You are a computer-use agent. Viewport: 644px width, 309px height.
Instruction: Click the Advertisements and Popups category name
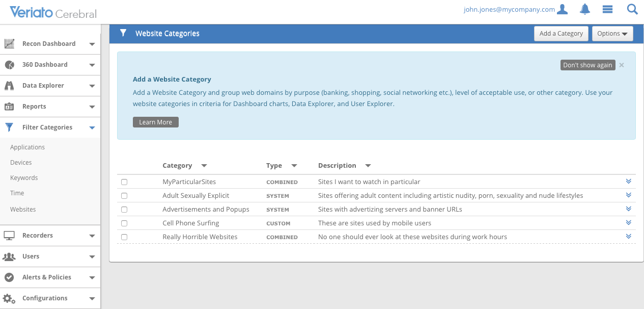(206, 209)
